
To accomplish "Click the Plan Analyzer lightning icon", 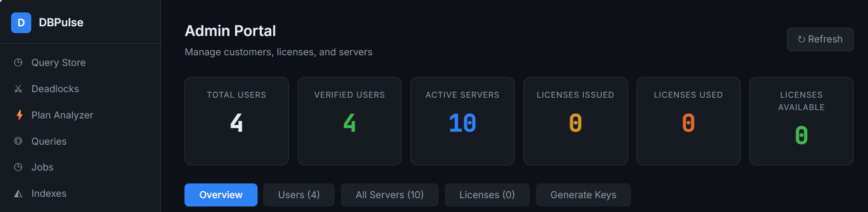I will (x=19, y=115).
